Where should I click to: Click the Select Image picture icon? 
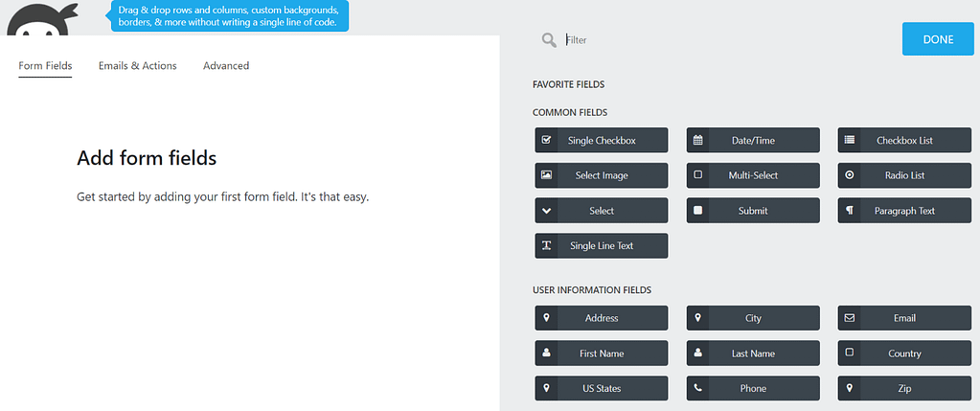point(546,175)
